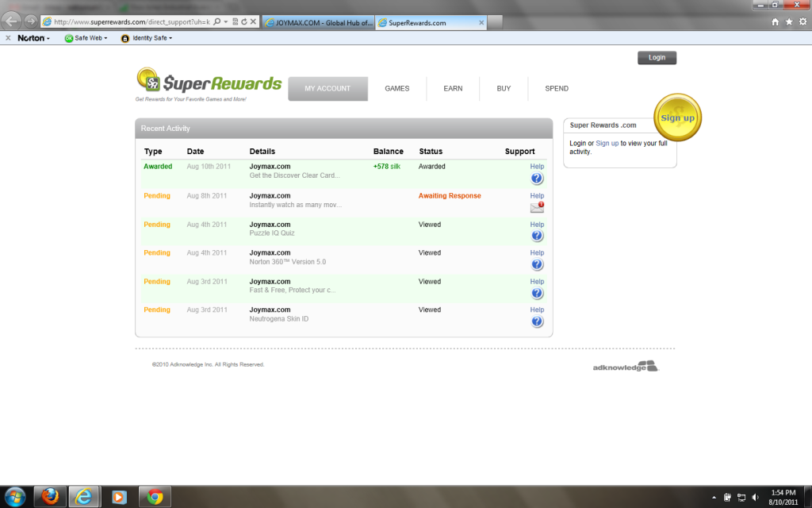Screen dimensions: 812x508
Task: Click the Show desktop strip beside the clock
Action: (808, 497)
